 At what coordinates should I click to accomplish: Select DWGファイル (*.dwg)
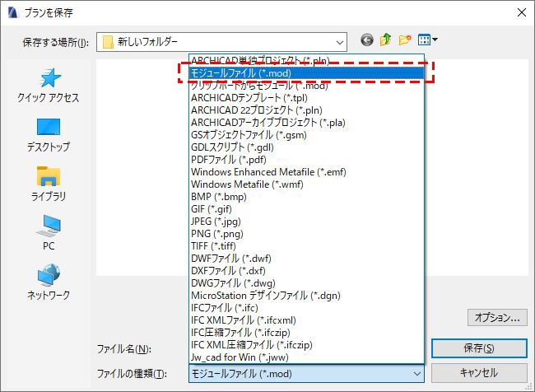coord(306,282)
